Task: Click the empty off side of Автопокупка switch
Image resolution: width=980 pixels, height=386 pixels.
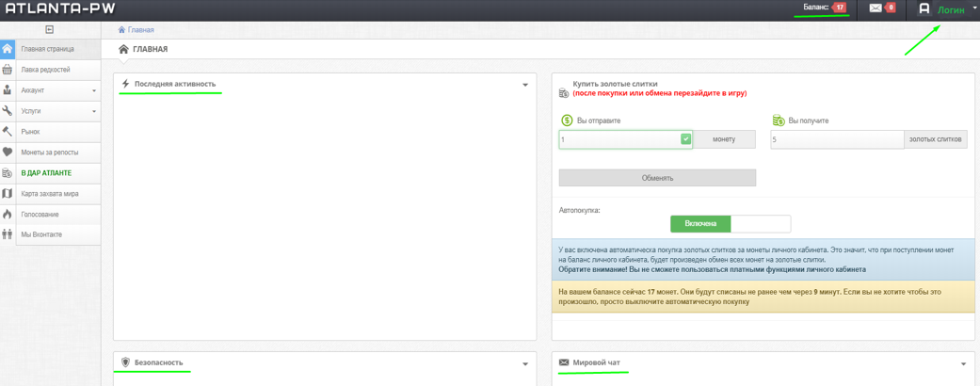Action: [761, 224]
